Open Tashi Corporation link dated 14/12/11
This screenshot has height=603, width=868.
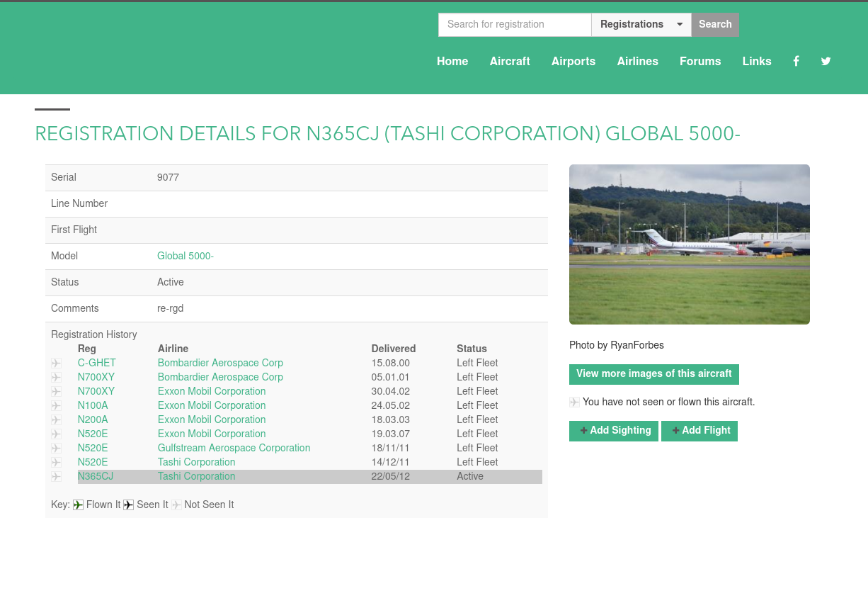[x=196, y=462]
